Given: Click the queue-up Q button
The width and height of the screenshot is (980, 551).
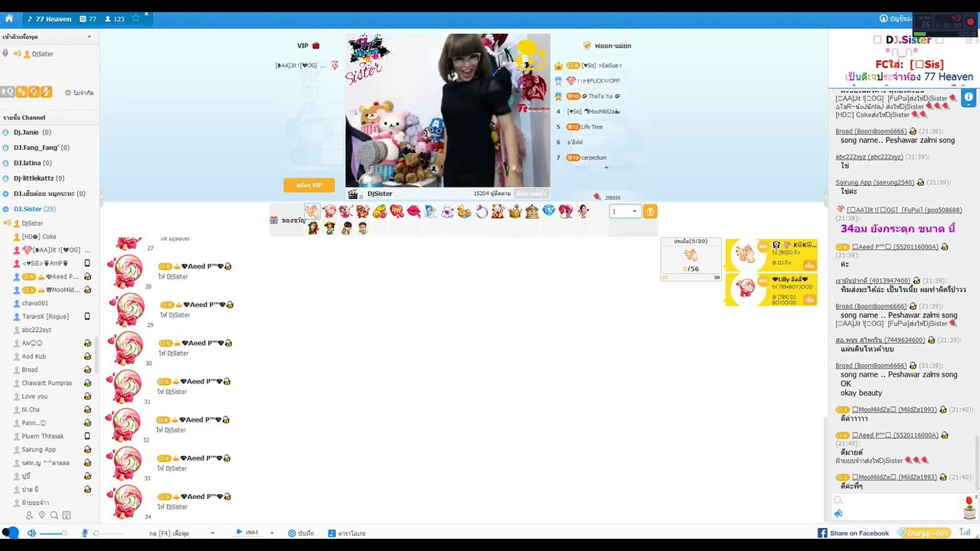Looking at the screenshot, I should click(8, 92).
